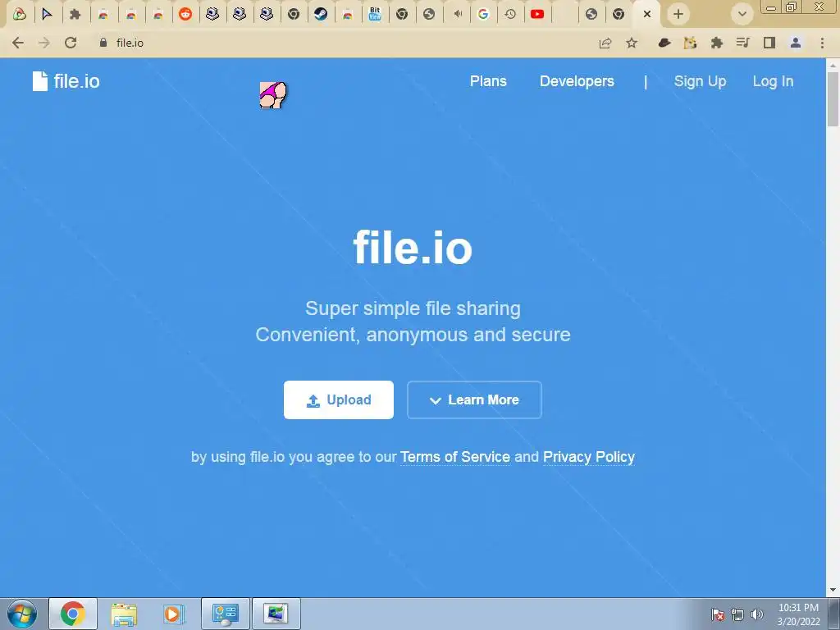
Task: Open the Plans page
Action: point(488,81)
